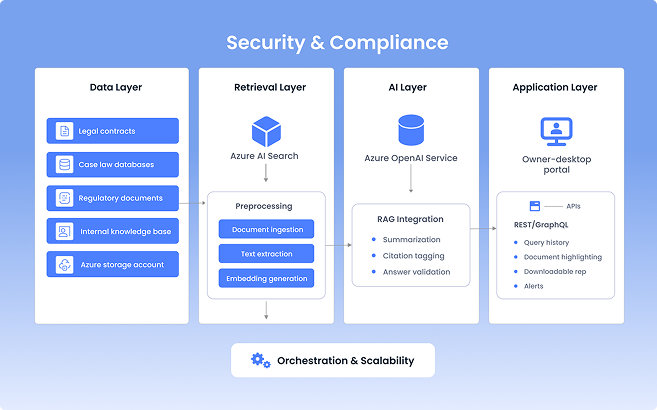Viewport: 657px width, 410px height.
Task: Click the gears icon beside Orchestration & Scalability
Action: tap(261, 360)
